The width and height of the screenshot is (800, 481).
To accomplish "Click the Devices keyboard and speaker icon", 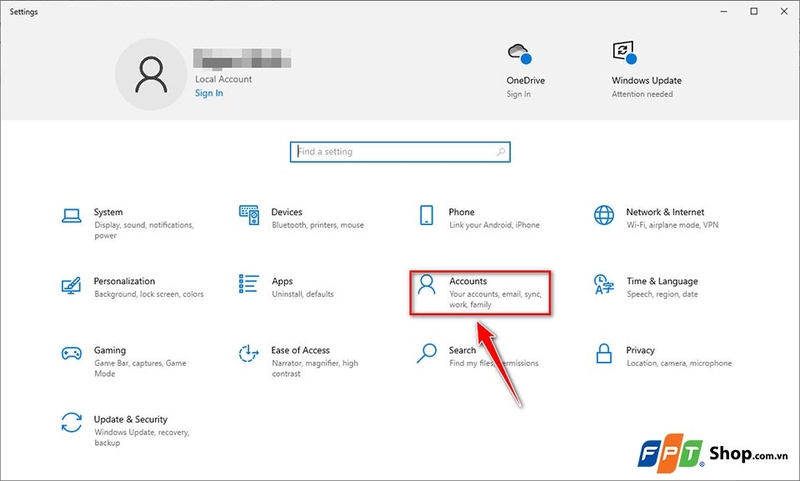I will point(249,216).
